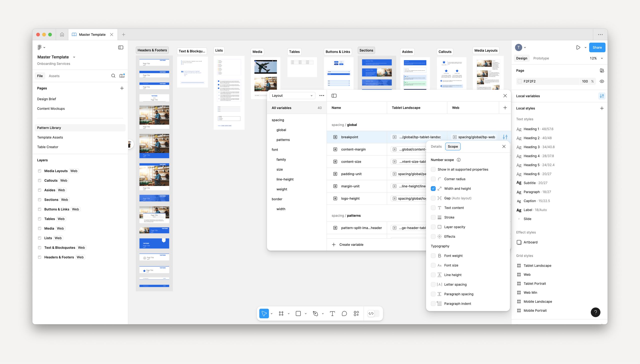This screenshot has width=640, height=364.
Task: Click the Share button
Action: (597, 47)
